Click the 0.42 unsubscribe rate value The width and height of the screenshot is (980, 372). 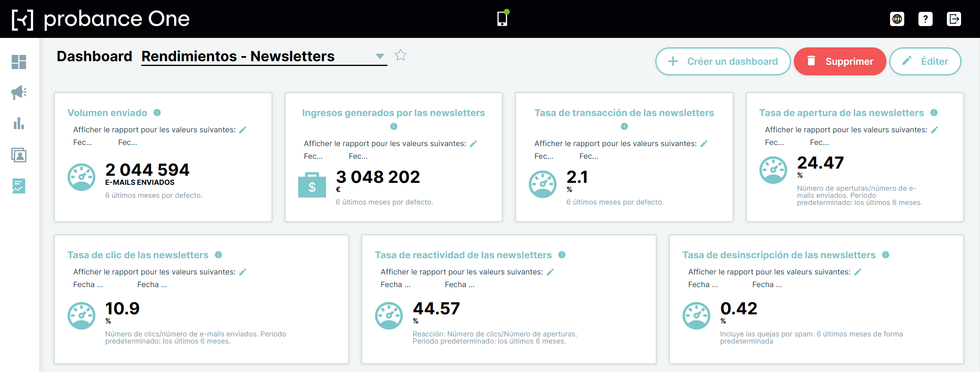pyautogui.click(x=739, y=308)
